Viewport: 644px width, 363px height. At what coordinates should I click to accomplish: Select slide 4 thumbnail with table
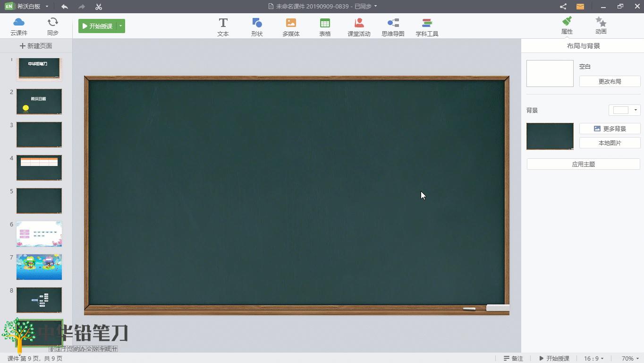coord(39,167)
